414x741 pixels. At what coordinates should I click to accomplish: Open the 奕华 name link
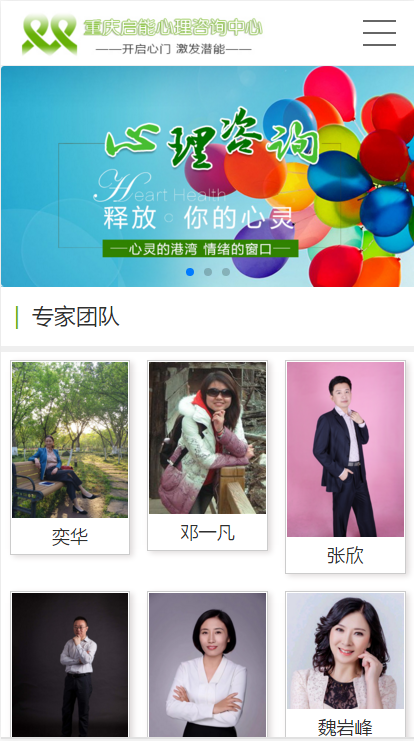coord(70,537)
